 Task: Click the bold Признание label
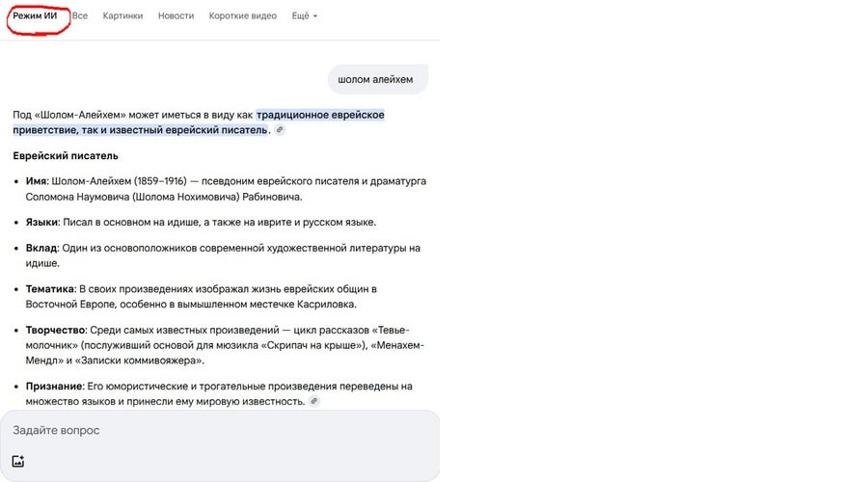(x=55, y=386)
